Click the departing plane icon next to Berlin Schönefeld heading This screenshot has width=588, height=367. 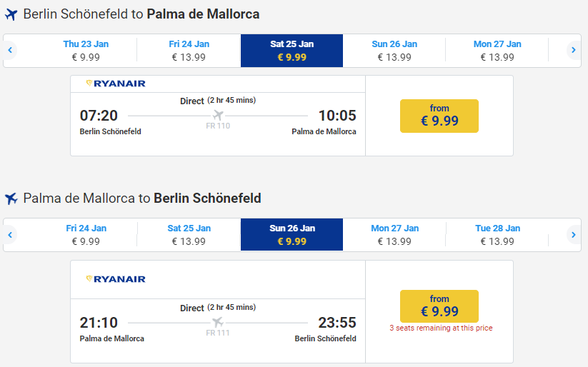point(11,14)
